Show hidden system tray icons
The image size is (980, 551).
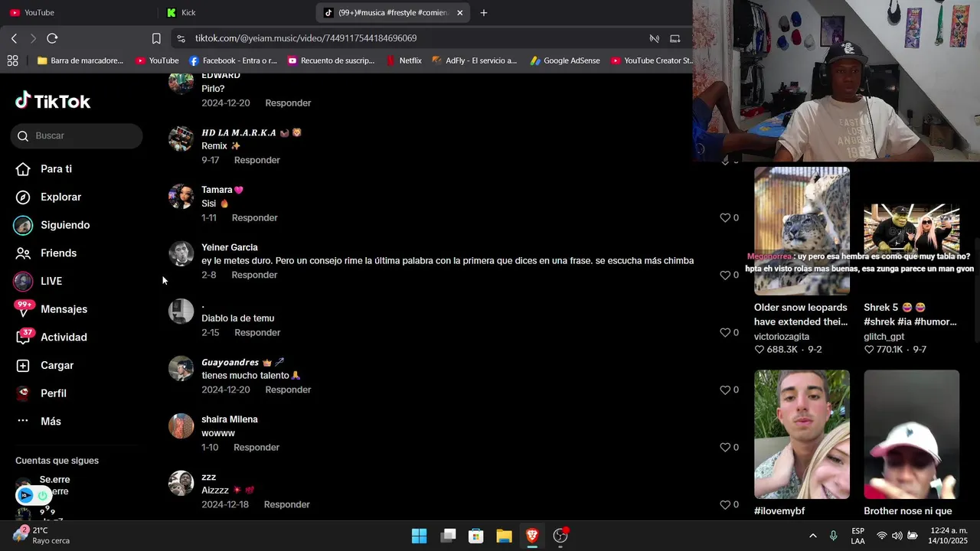812,536
